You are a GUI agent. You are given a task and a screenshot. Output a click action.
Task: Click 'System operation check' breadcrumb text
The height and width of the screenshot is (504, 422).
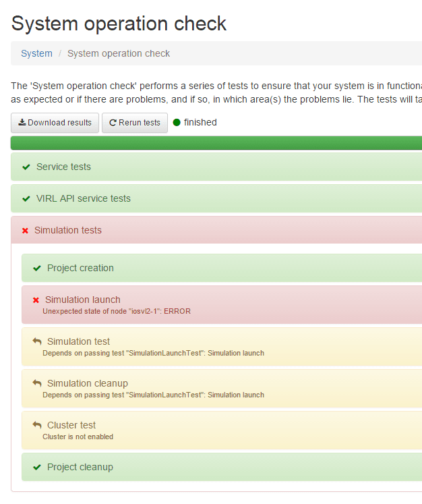119,53
